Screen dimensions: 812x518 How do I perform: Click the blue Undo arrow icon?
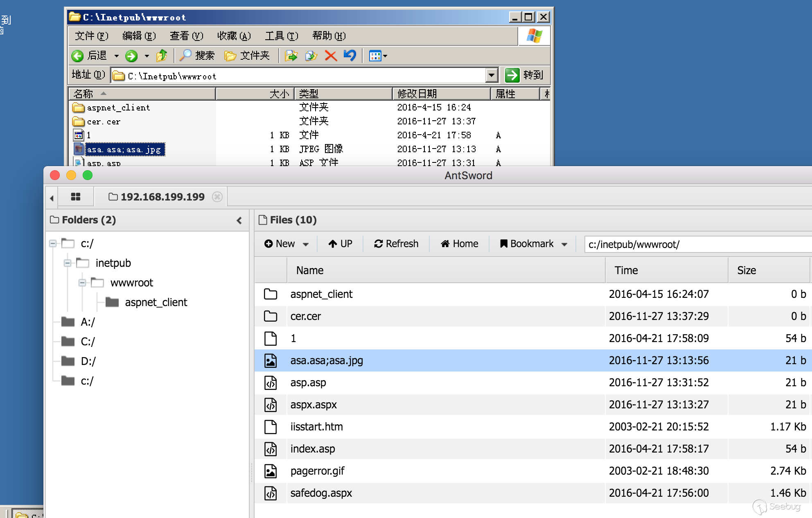click(350, 55)
